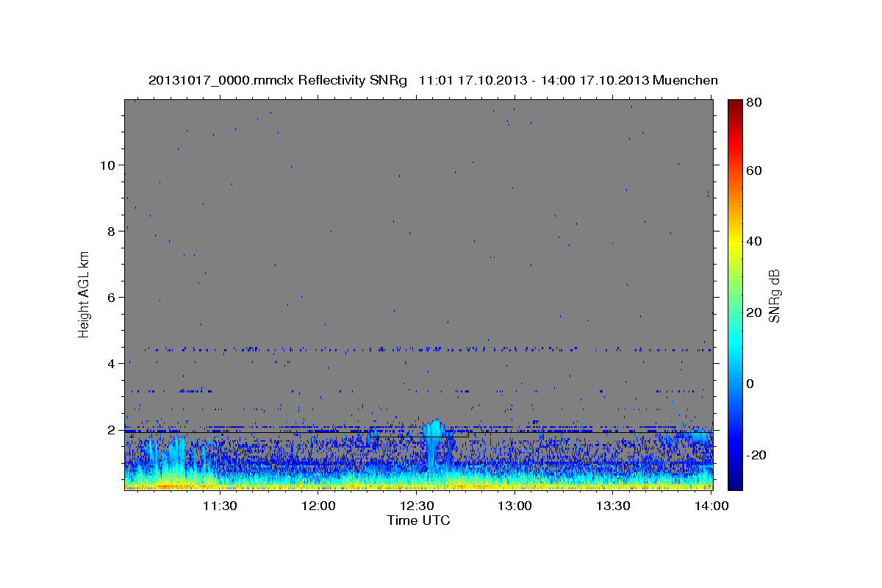This screenshot has width=882, height=588.
Task: Click the 'SNRg dB' colorbar label
Action: (775, 296)
